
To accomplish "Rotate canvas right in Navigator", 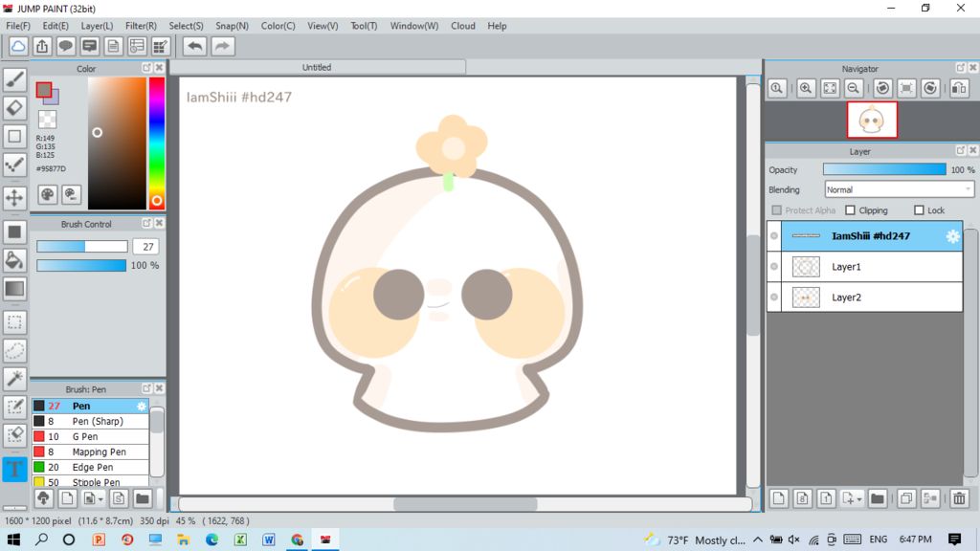I will click(x=930, y=88).
